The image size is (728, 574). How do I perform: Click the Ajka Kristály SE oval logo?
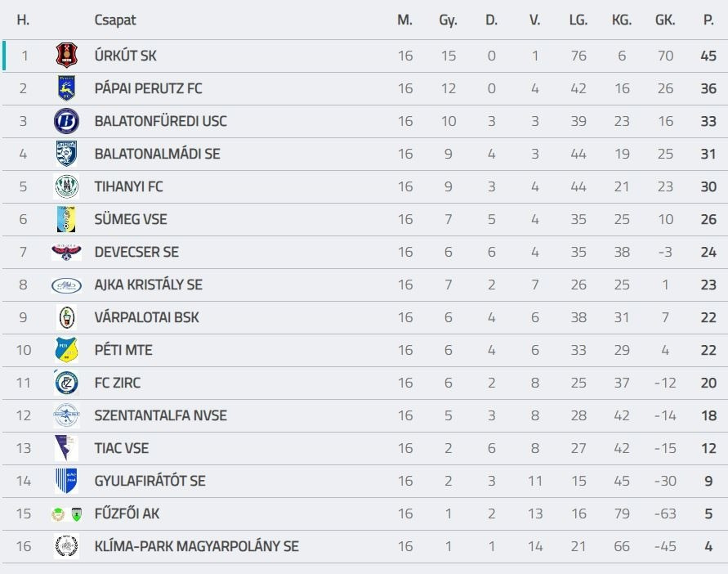(x=66, y=285)
